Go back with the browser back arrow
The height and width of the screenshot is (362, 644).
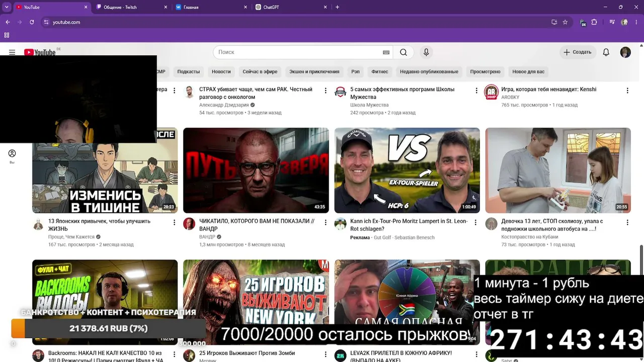pos(8,22)
